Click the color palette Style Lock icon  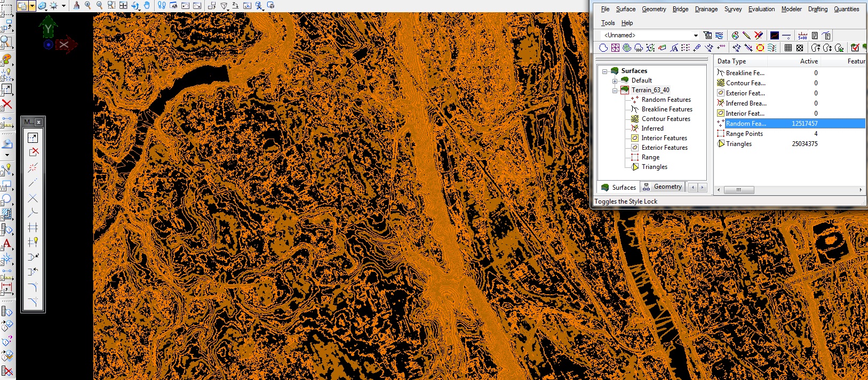(735, 35)
